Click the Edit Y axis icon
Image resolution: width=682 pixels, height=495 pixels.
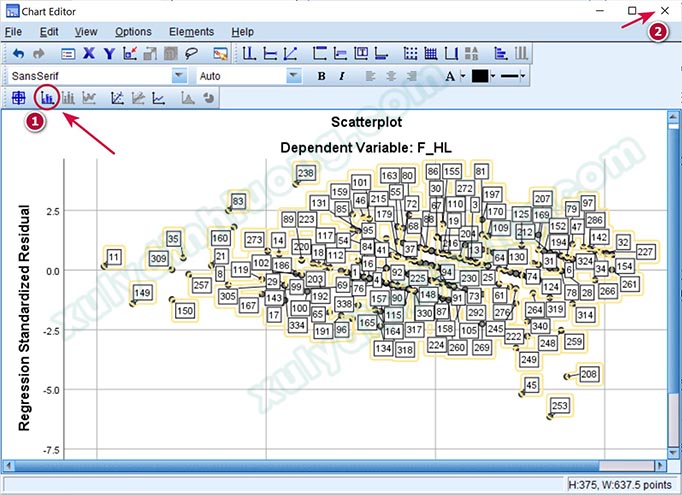[x=109, y=53]
